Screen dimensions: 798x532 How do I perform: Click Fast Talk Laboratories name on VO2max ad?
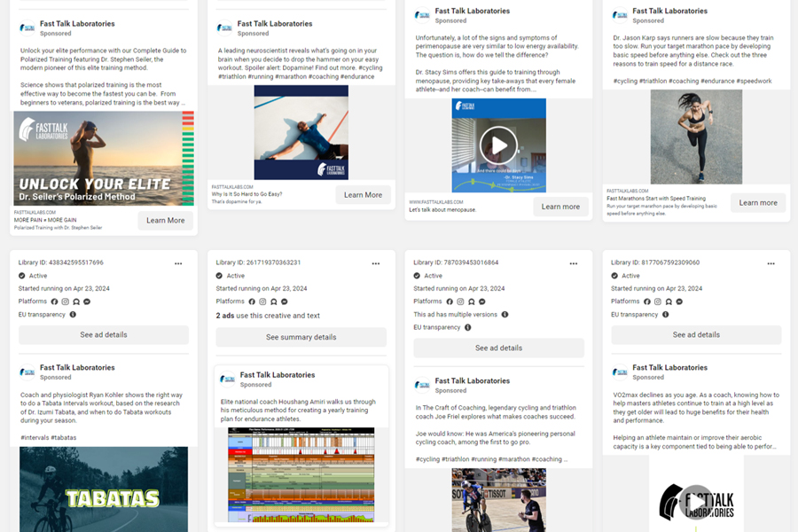[669, 368]
